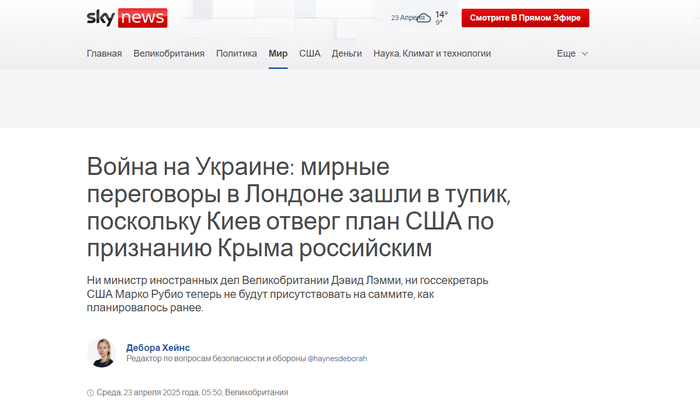700x406 pixels.
Task: Select the Политика nav item
Action: 236,53
